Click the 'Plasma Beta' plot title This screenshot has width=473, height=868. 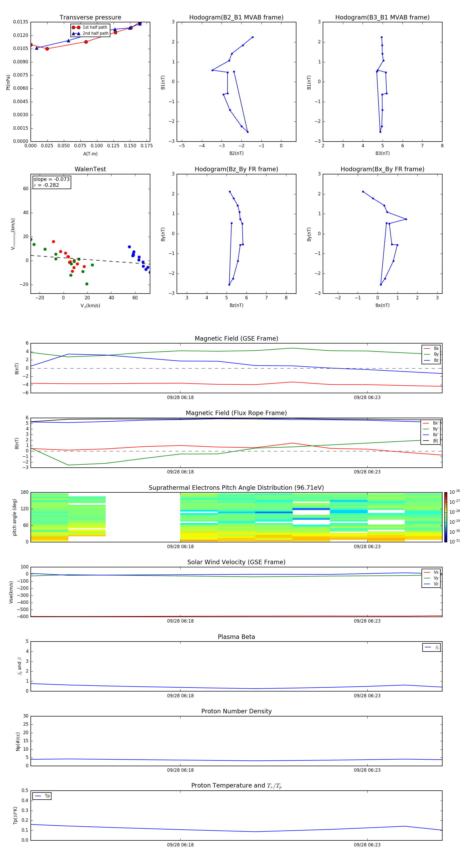point(236,637)
